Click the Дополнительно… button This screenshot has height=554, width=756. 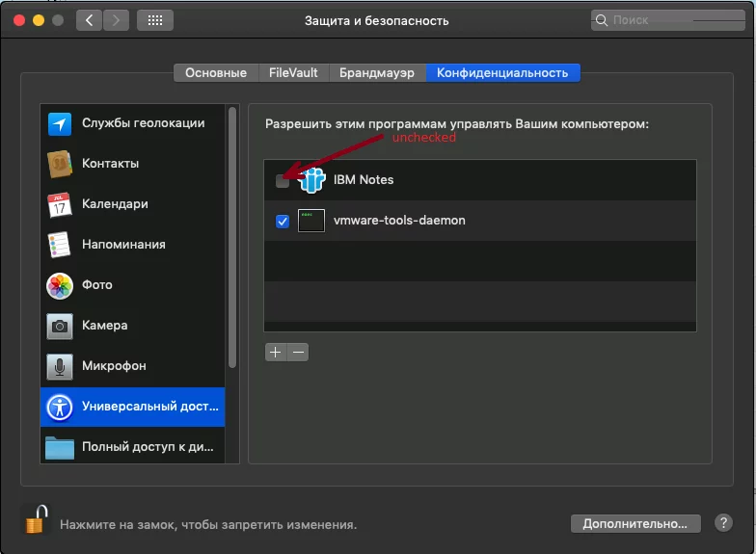pyautogui.click(x=634, y=523)
